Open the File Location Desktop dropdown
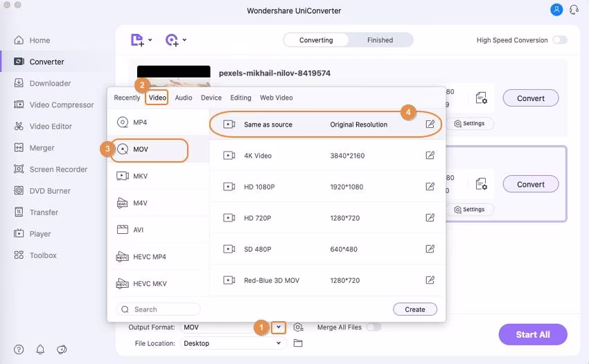Image resolution: width=589 pixels, height=364 pixels. point(234,343)
